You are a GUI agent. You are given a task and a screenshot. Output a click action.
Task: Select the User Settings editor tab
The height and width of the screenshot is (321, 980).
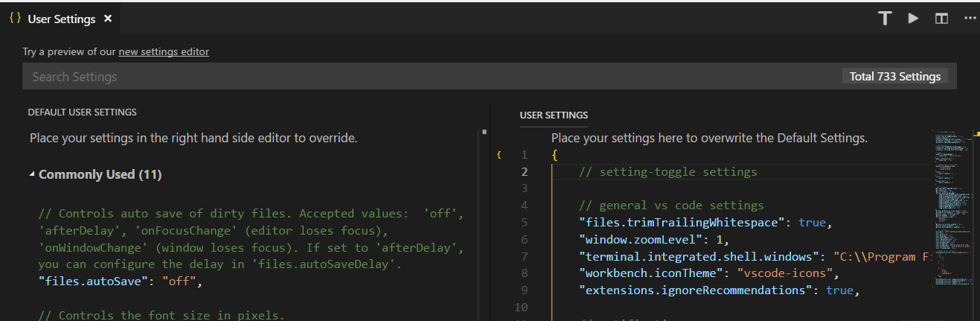61,19
